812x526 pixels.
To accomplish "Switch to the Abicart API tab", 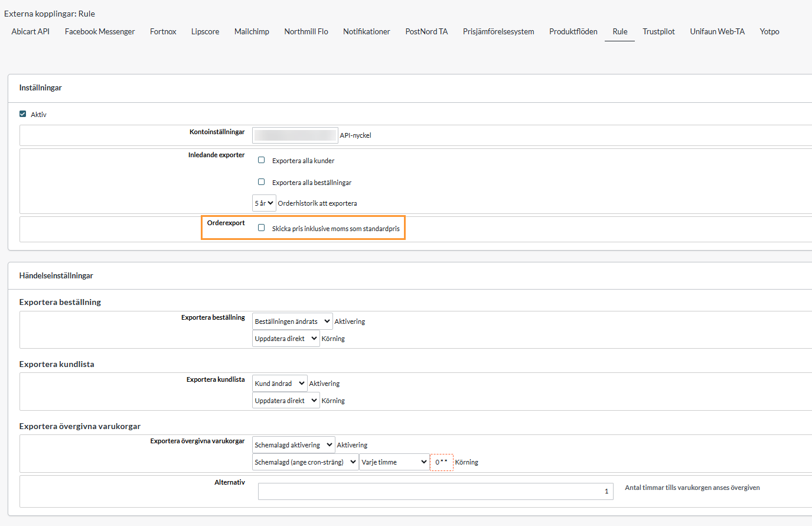I will 31,32.
